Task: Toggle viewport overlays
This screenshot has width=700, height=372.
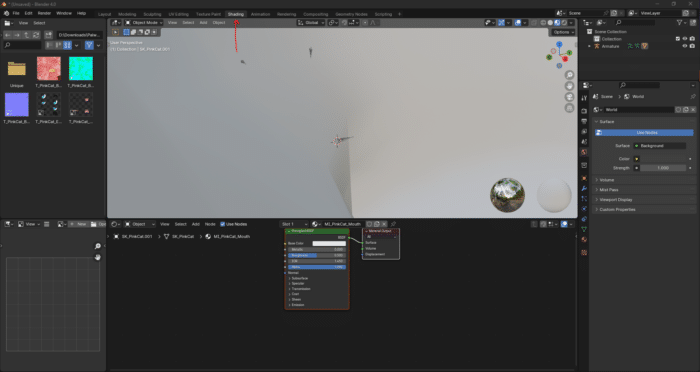Action: tap(517, 22)
